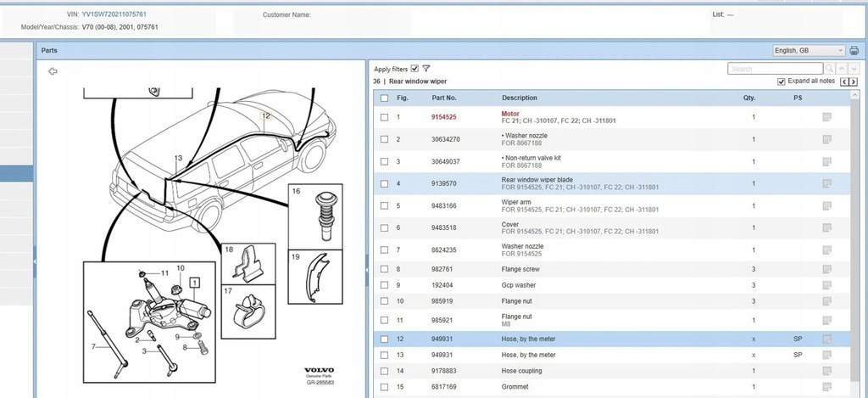868x398 pixels.
Task: Click the back arrow above the diagram
Action: (53, 71)
